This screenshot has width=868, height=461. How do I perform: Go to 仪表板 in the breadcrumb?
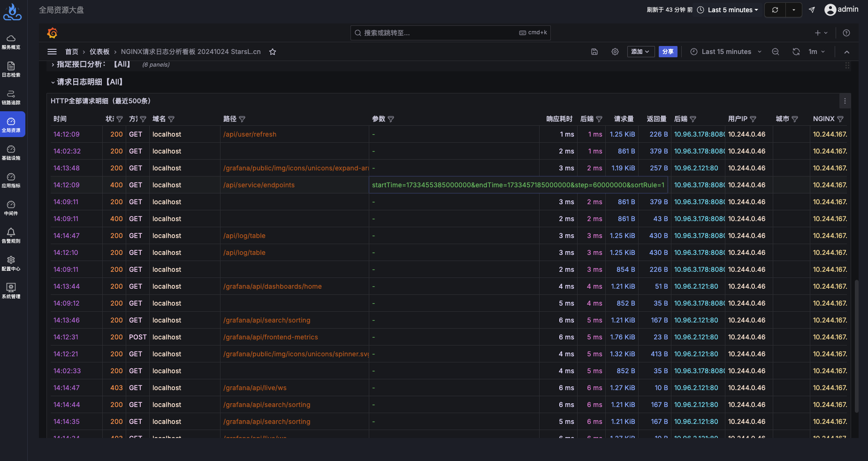pyautogui.click(x=99, y=52)
